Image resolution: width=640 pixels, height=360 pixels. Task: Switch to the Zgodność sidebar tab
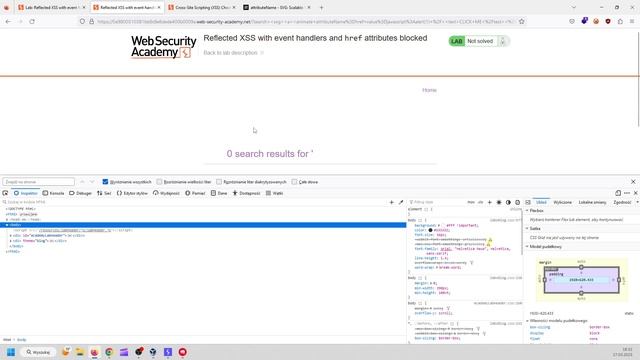pos(622,202)
